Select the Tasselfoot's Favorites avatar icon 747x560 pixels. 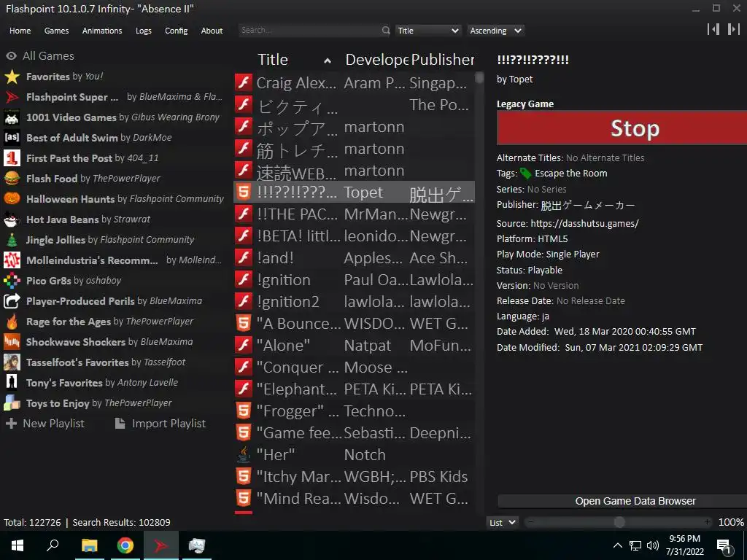[12, 362]
